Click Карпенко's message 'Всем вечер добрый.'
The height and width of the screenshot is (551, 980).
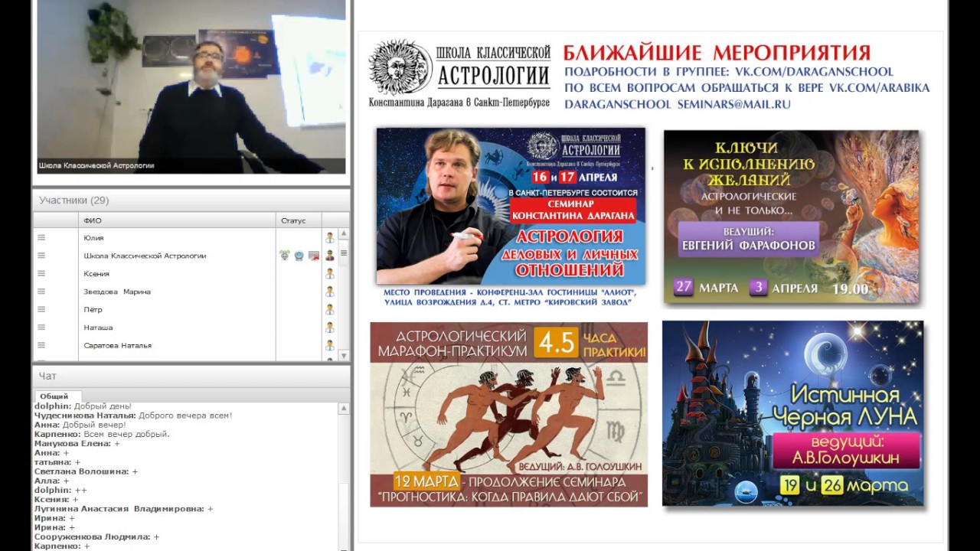pyautogui.click(x=102, y=434)
